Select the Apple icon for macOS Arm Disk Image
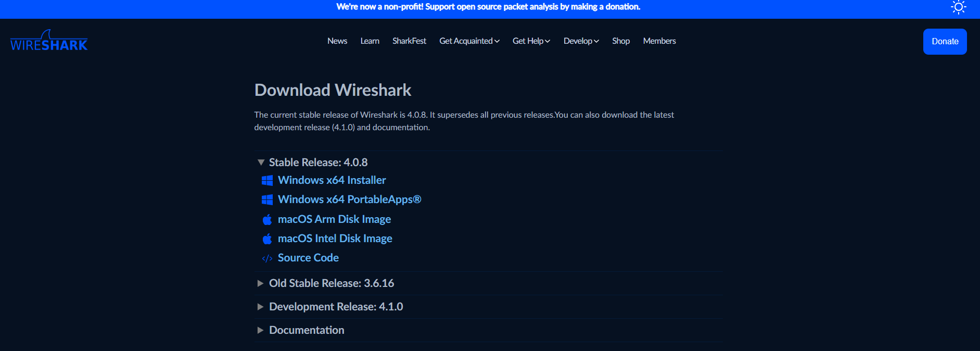 point(267,219)
